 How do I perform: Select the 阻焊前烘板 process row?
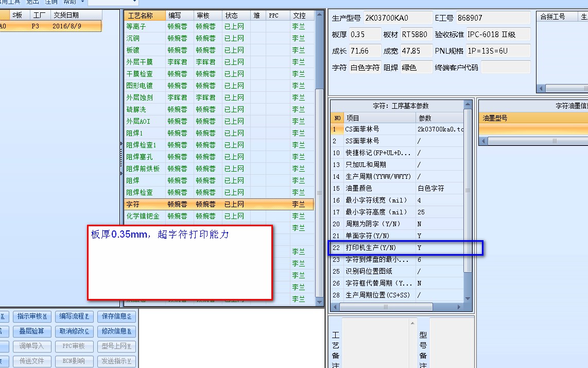(219, 169)
